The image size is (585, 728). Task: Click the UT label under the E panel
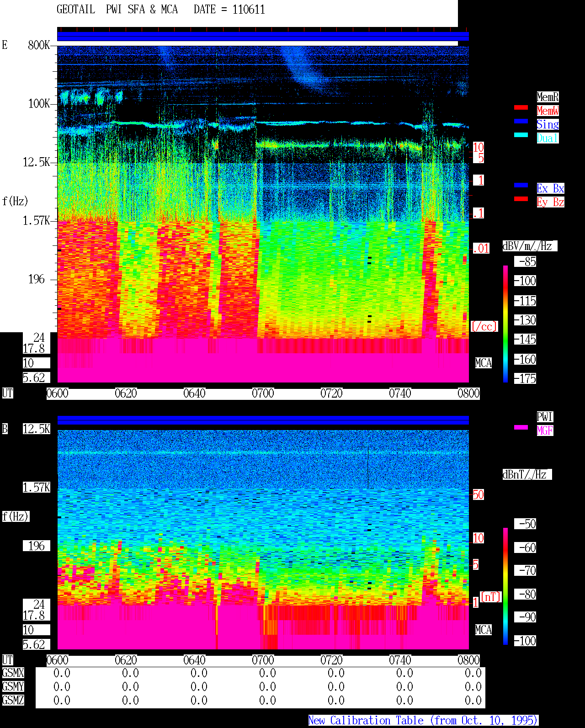tap(7, 393)
